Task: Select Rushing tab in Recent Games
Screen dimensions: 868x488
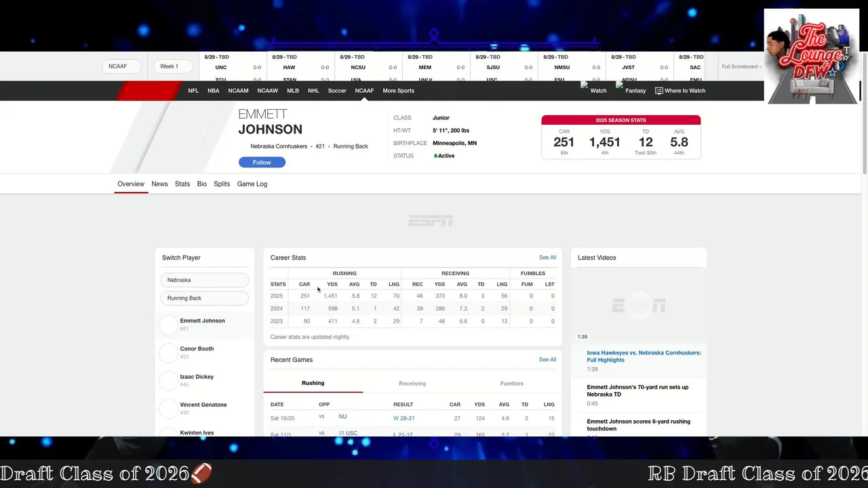Action: click(313, 384)
